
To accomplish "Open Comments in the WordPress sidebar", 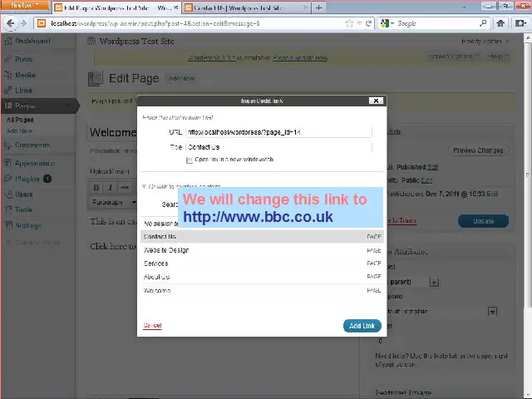I will point(32,145).
